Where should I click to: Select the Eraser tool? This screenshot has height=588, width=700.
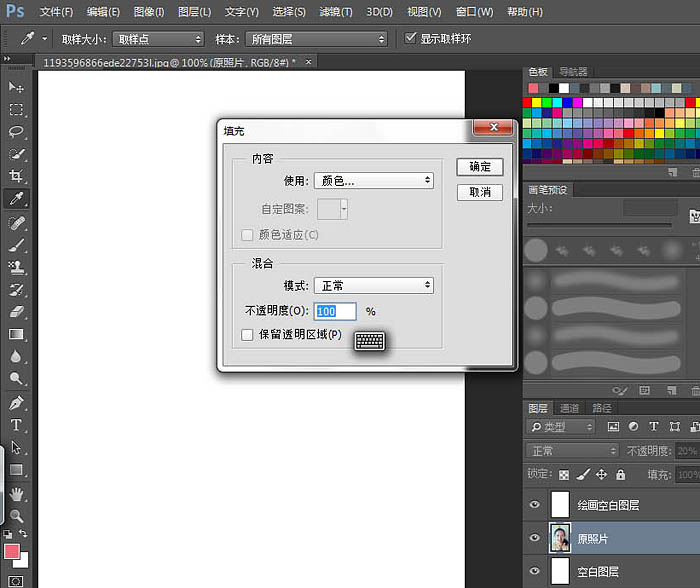coord(16,311)
